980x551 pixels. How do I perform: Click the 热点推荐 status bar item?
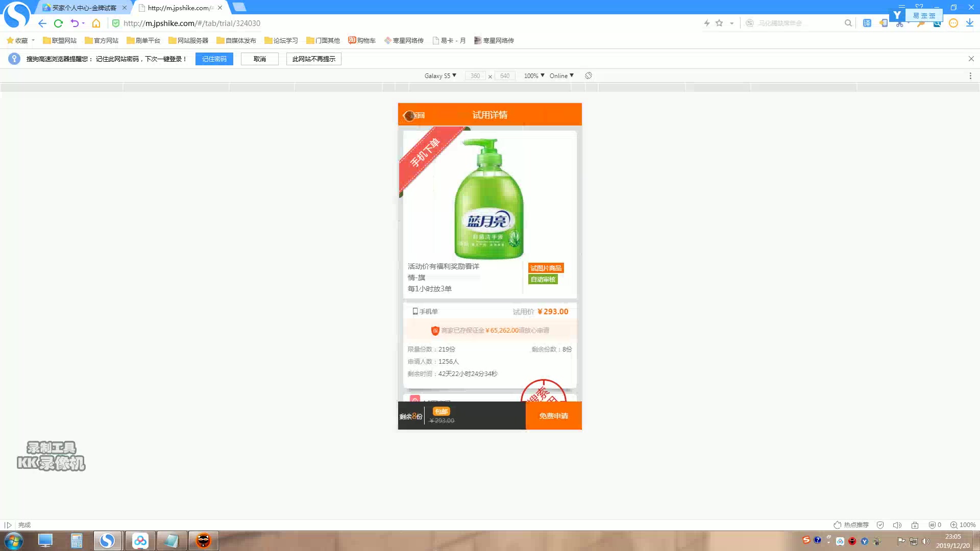(851, 525)
